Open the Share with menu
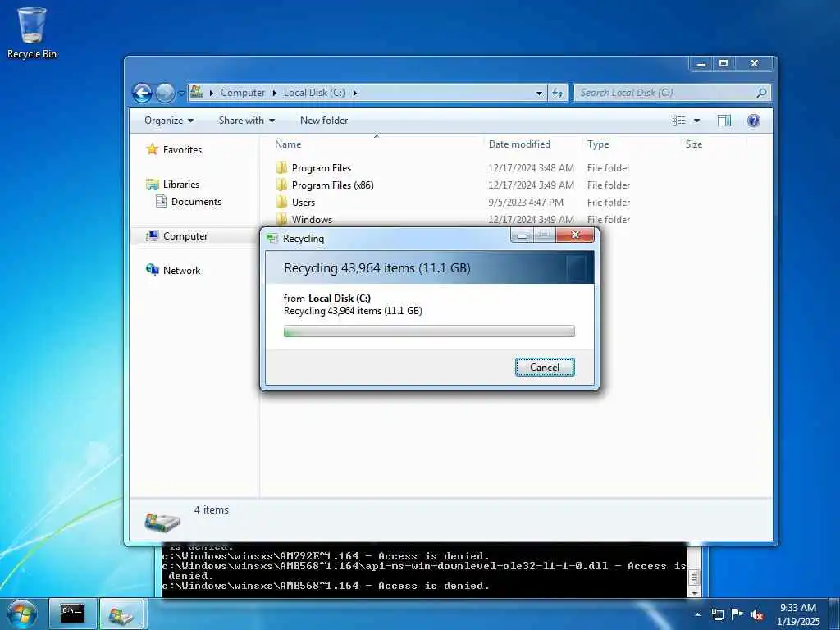Viewport: 840px width, 630px height. click(x=246, y=121)
